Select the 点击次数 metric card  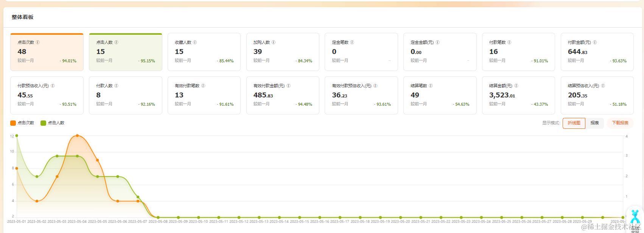pyautogui.click(x=47, y=52)
